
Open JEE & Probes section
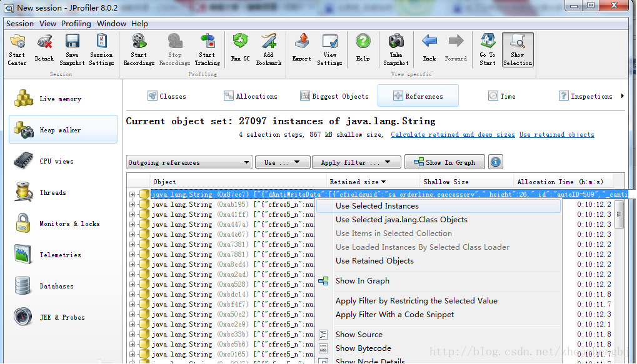pos(63,317)
